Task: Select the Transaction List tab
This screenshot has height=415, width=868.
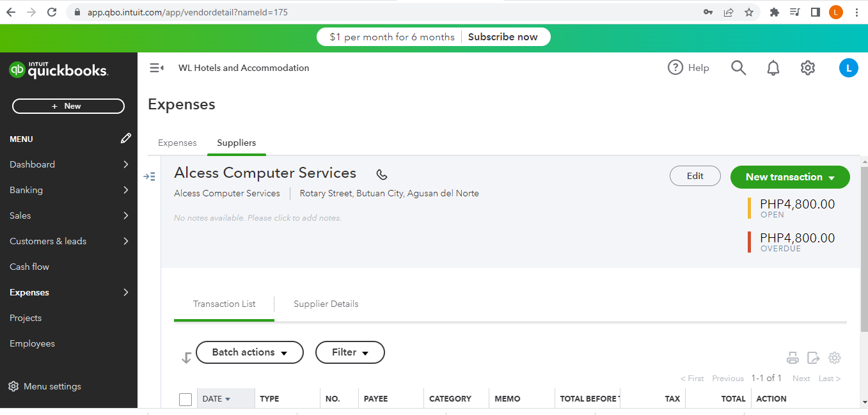Action: 224,304
